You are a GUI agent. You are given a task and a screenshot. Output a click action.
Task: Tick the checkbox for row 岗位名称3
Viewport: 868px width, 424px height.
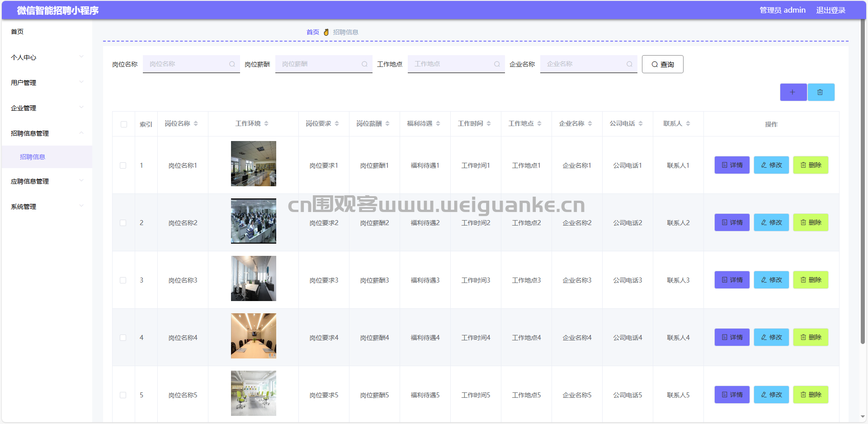[123, 280]
